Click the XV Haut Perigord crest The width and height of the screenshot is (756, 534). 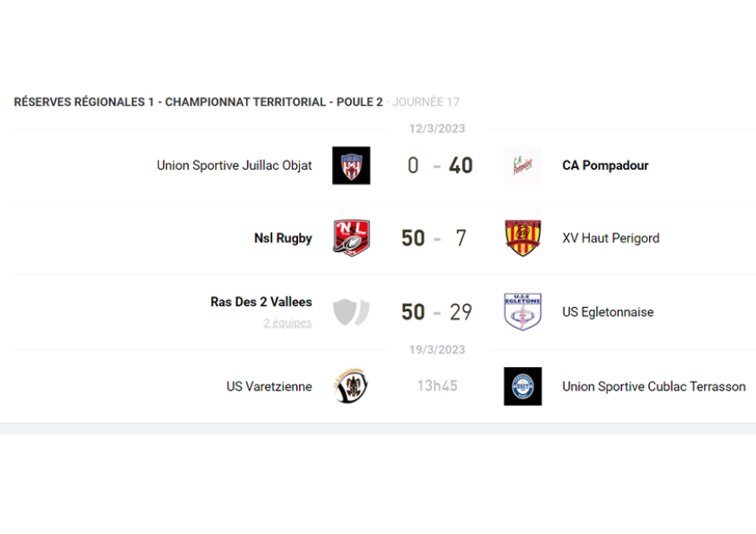[x=522, y=238]
